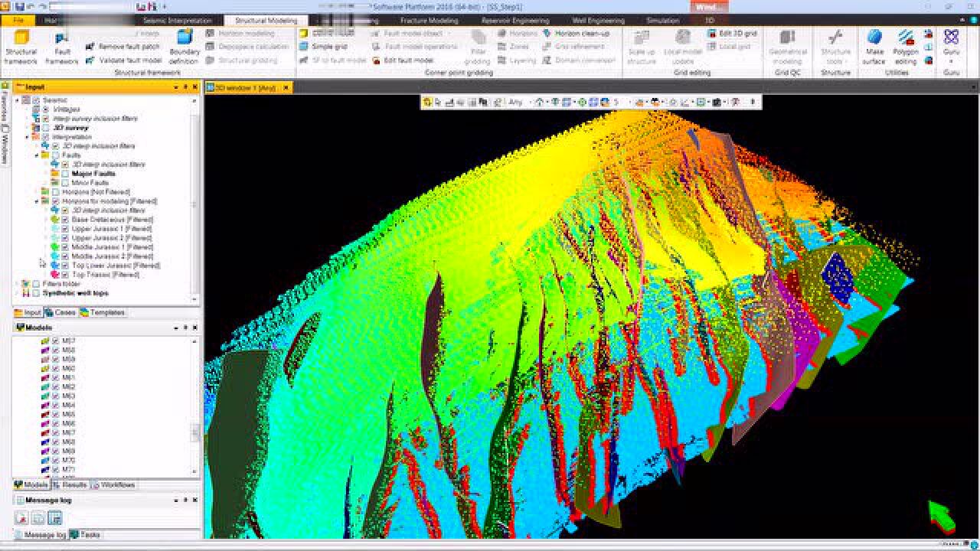Uncheck the Base Cretaceous horizon checkbox
Screen dimensions: 980x551
pos(65,220)
